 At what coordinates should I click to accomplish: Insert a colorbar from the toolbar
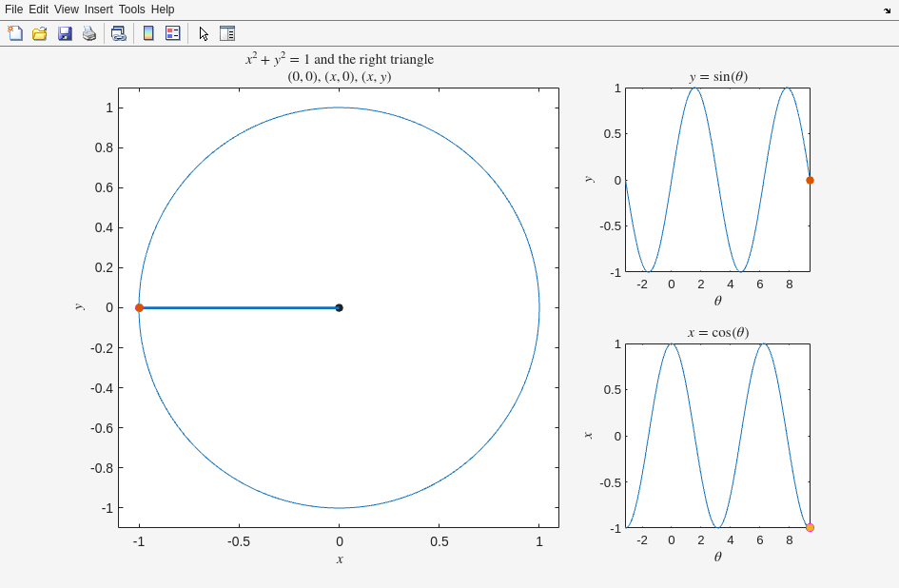pos(148,33)
